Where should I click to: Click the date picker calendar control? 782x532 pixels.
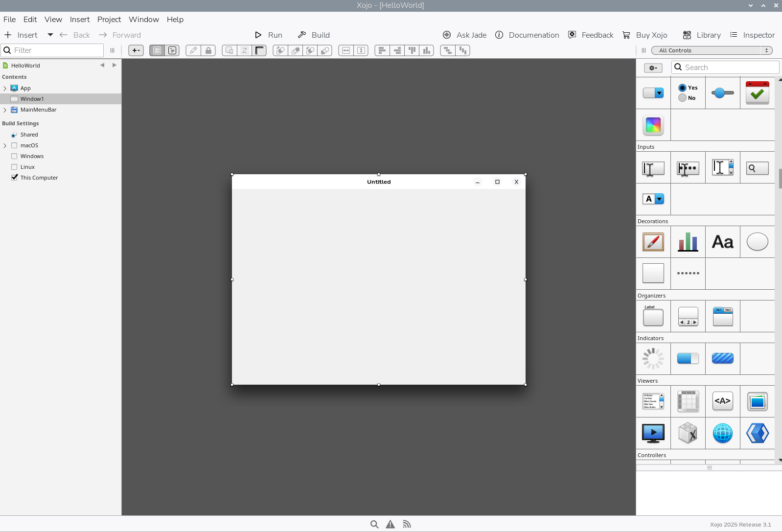point(757,93)
